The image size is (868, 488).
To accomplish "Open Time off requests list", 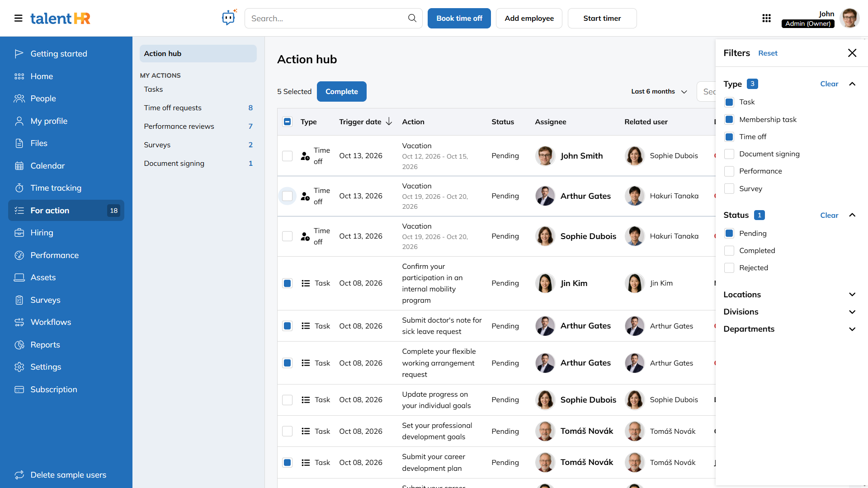I will click(x=198, y=108).
